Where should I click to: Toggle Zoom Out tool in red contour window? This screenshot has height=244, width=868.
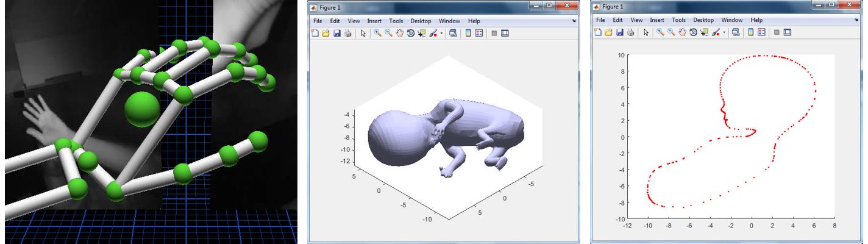coord(672,32)
